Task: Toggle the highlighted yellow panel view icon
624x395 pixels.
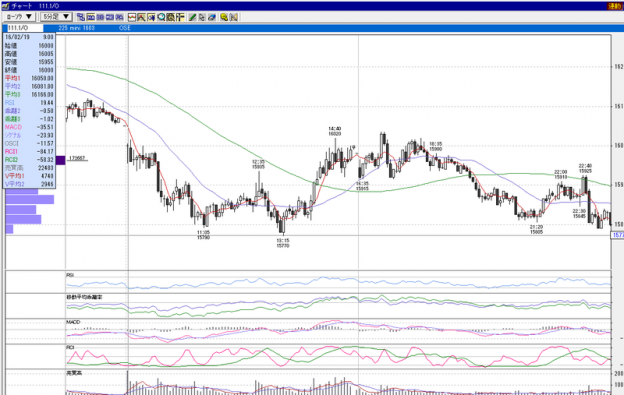Action: (x=90, y=17)
